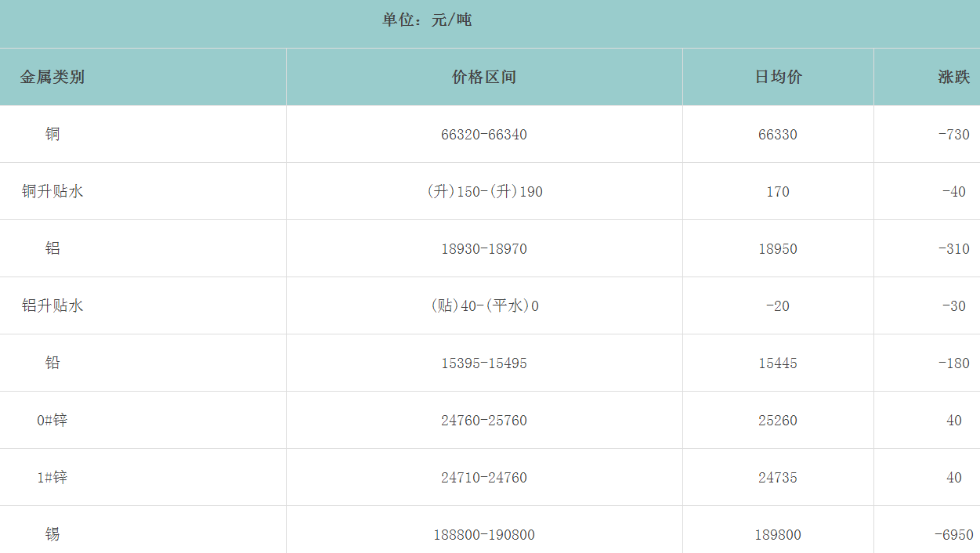Select the 锡 metal name cell
Image resolution: width=980 pixels, height=553 pixels.
pos(52,534)
